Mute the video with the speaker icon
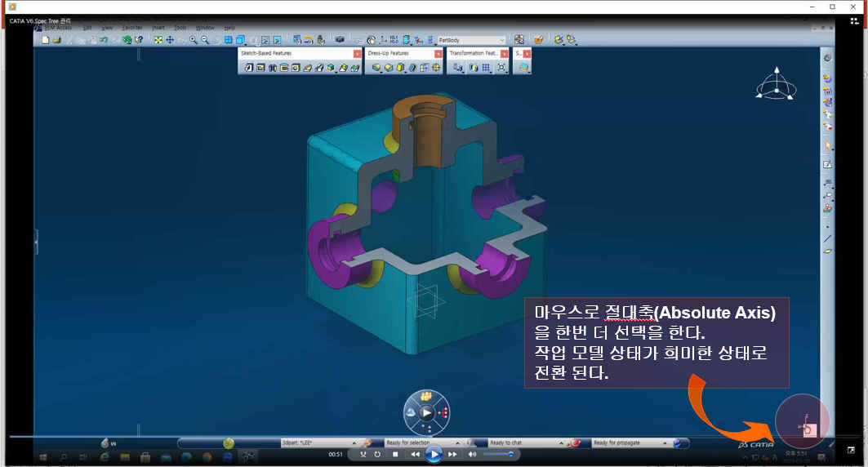 (473, 454)
